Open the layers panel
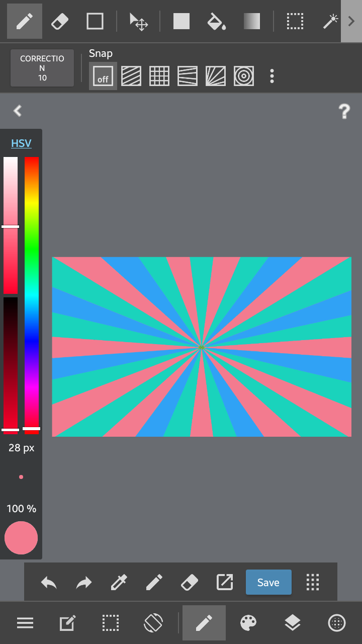This screenshot has width=362, height=644. 293,623
